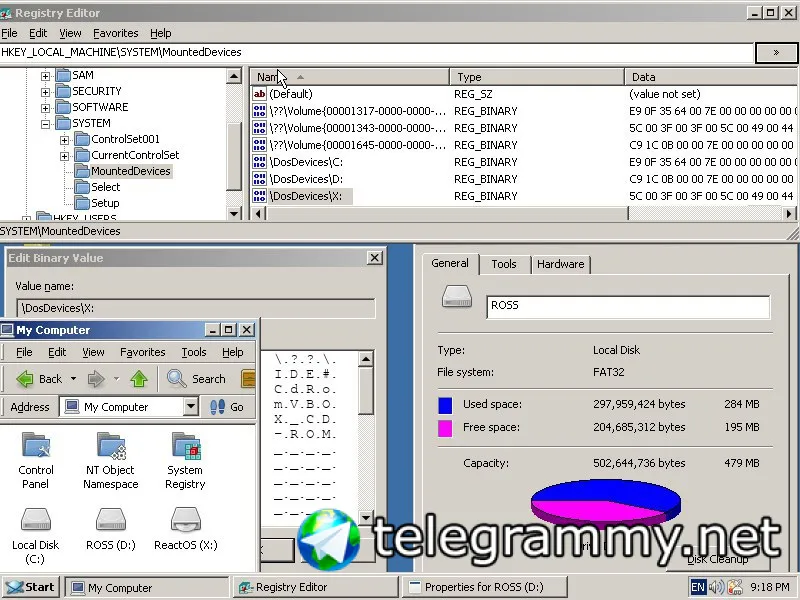Click the \DosDevices\D: binary value icon

259,179
